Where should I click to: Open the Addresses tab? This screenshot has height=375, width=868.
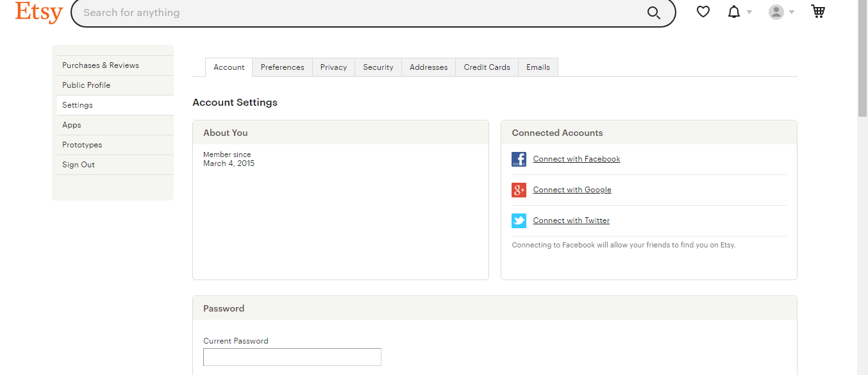[429, 67]
